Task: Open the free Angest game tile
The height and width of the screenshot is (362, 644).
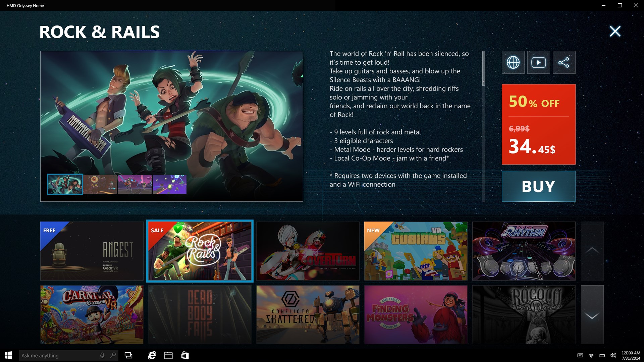Action: click(92, 251)
